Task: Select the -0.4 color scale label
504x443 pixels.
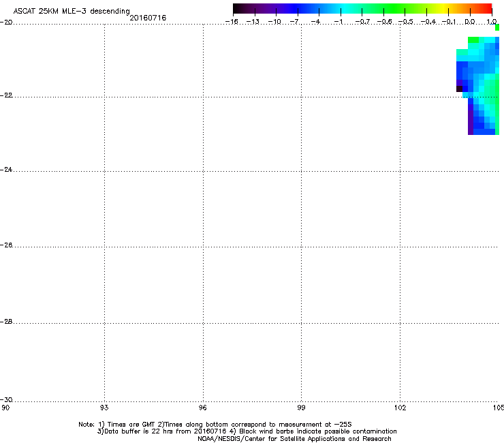Action: pos(428,22)
